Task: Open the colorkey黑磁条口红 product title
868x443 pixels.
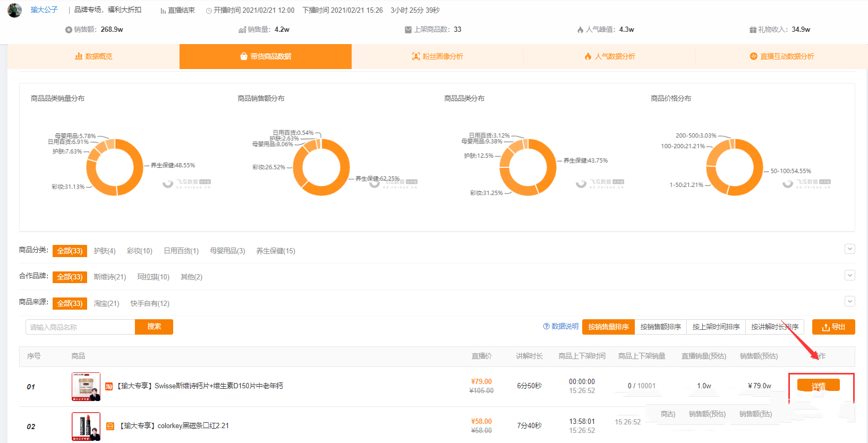Action: (174, 425)
